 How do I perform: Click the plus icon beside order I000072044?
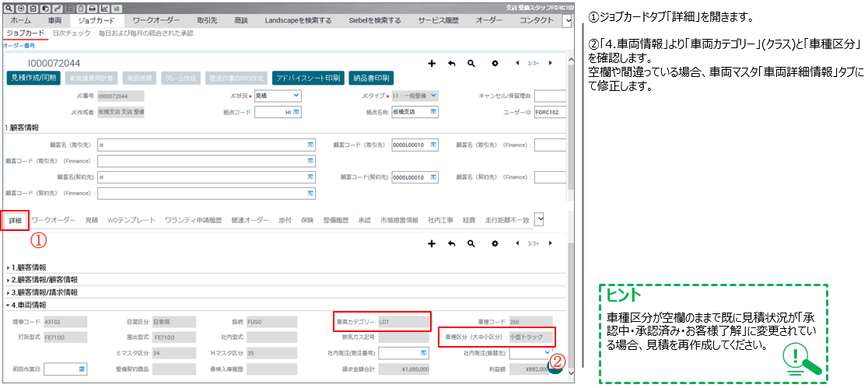click(x=432, y=63)
